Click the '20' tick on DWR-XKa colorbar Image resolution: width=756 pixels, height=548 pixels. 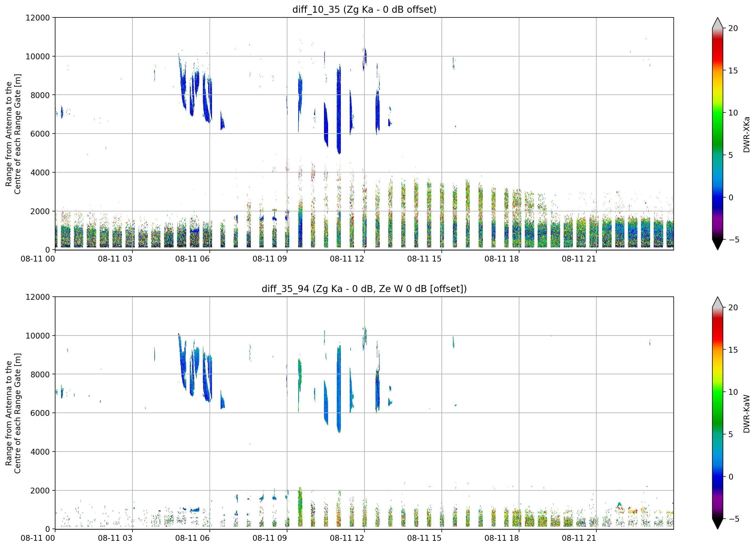point(733,29)
